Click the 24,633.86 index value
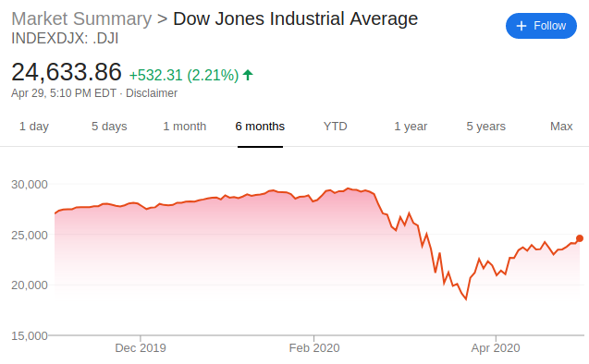Viewport: 589px width, 364px height. (67, 72)
